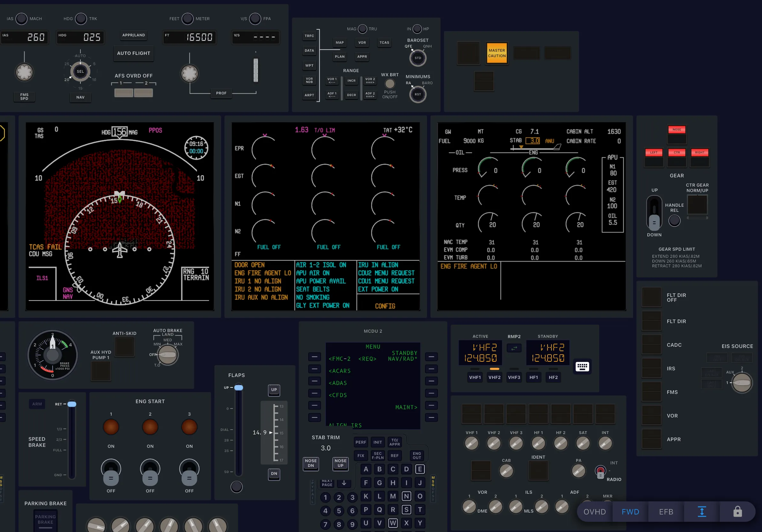Click the PA audio knob

(x=579, y=471)
